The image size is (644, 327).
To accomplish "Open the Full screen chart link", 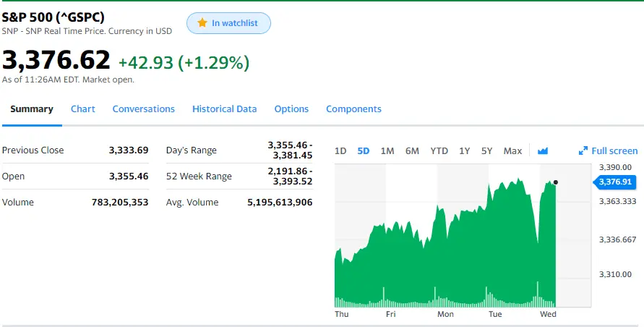I will coord(614,150).
